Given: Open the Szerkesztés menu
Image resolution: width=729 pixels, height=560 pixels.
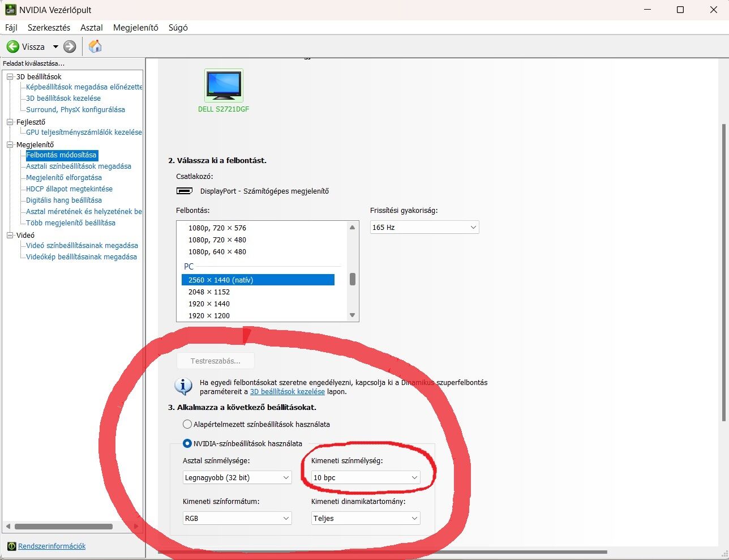Looking at the screenshot, I should (x=49, y=27).
